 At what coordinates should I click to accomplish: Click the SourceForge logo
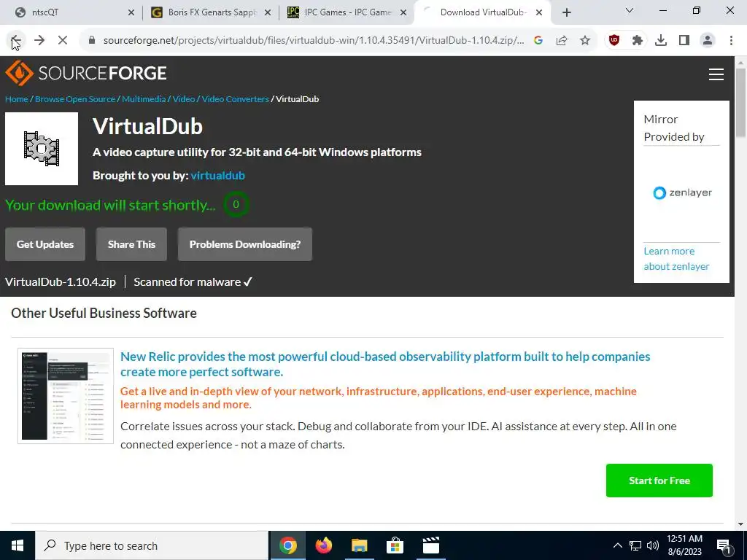86,73
